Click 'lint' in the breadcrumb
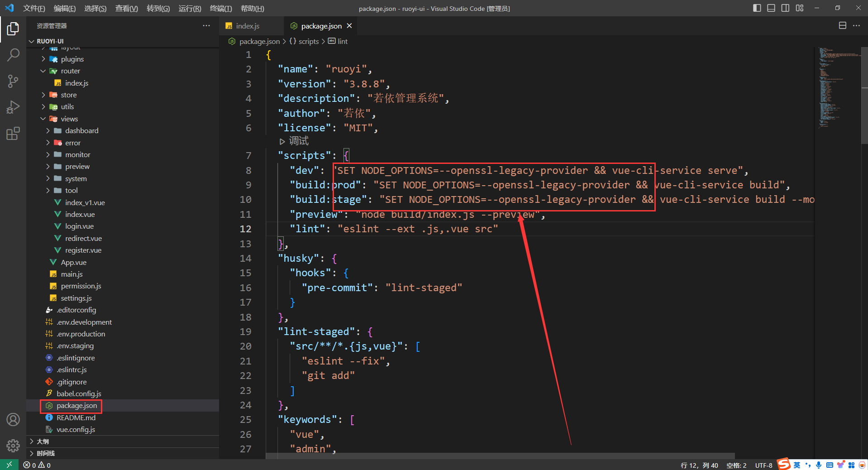Screen dimensions: 868x470 [343, 41]
